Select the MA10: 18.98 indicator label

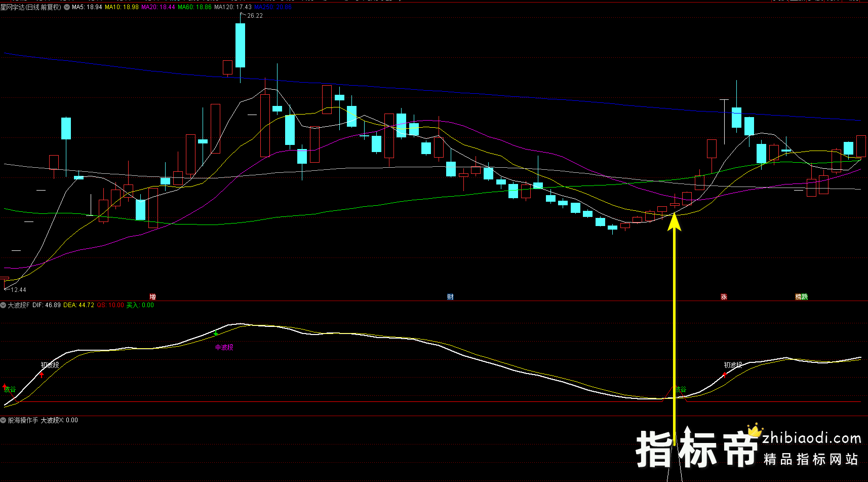122,7
